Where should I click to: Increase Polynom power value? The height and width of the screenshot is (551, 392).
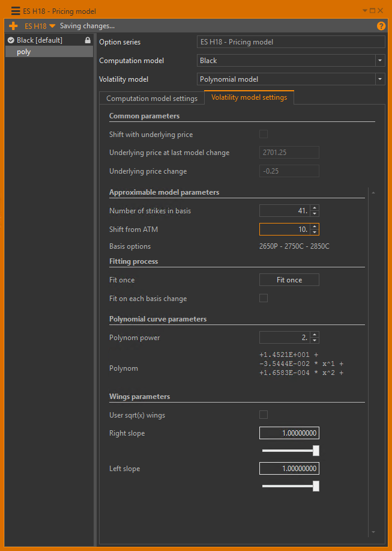315,335
